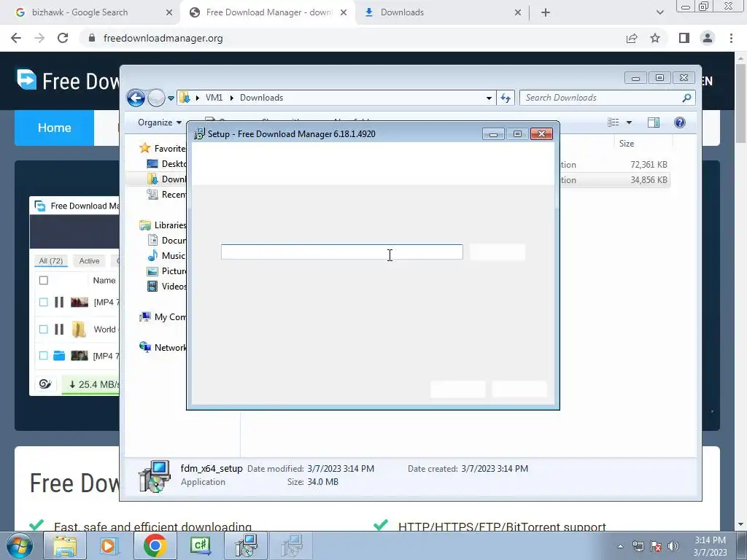Click the freedownloadmanager.org address bar
This screenshot has width=747, height=560.
pyautogui.click(x=163, y=38)
